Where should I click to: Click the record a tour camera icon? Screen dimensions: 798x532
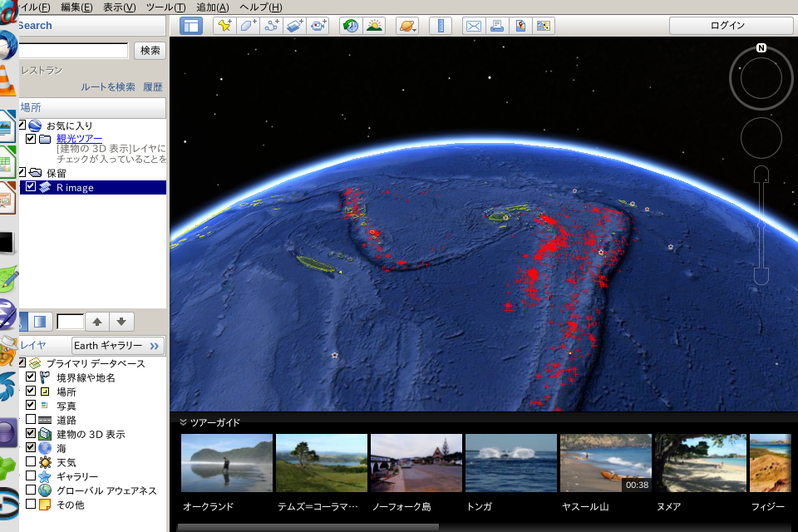coord(318,26)
